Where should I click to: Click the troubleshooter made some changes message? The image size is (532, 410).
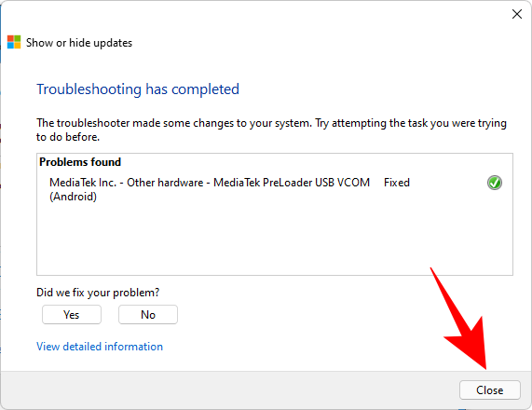(271, 130)
